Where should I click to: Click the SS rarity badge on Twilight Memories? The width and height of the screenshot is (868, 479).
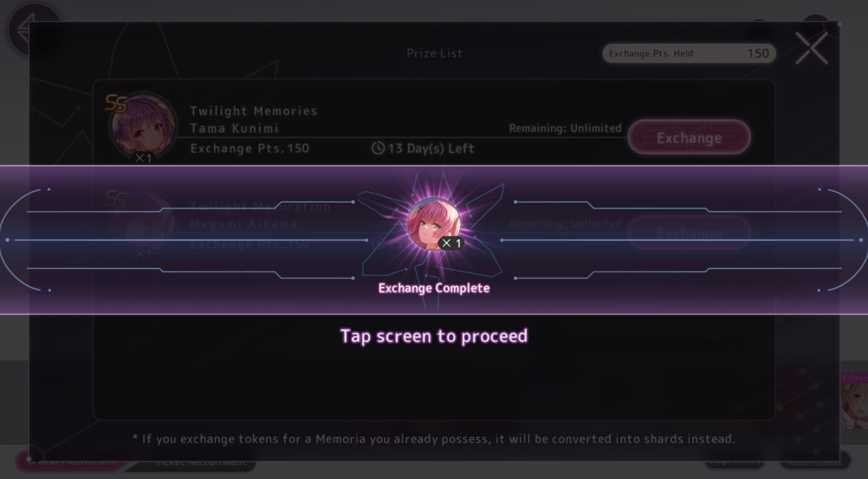(116, 103)
